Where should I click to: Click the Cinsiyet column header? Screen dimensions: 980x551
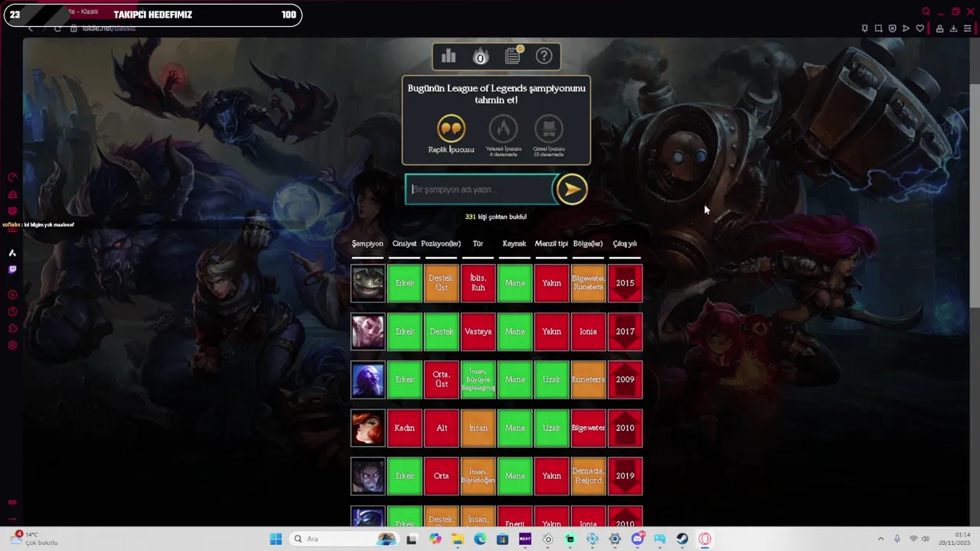404,243
